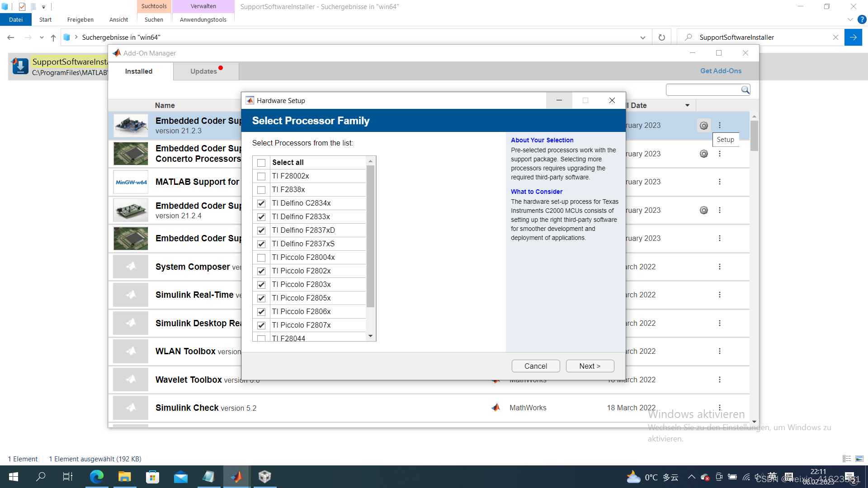Click the Add-On Manager search field
Screen dimensions: 868x488
point(703,90)
